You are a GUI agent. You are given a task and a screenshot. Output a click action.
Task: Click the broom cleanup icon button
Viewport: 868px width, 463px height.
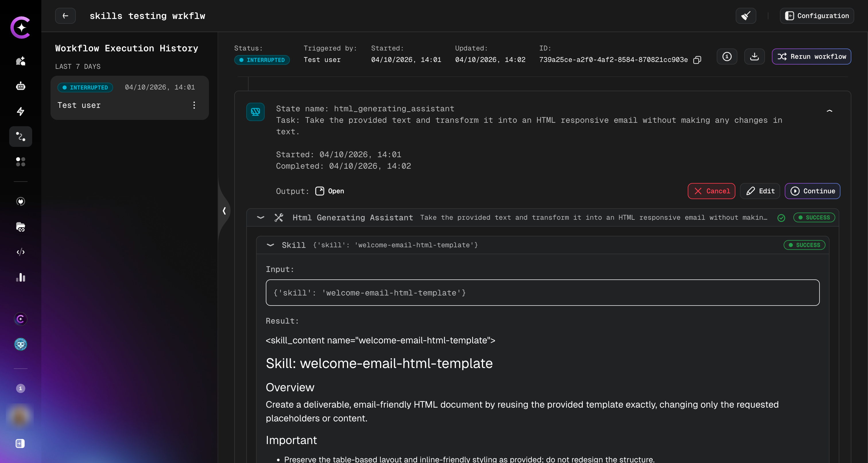click(746, 16)
